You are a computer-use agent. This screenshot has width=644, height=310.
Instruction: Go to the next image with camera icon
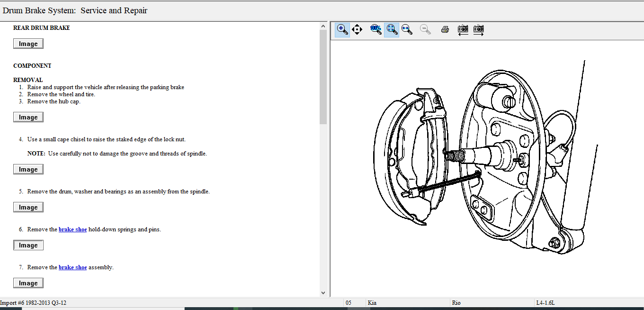click(478, 29)
